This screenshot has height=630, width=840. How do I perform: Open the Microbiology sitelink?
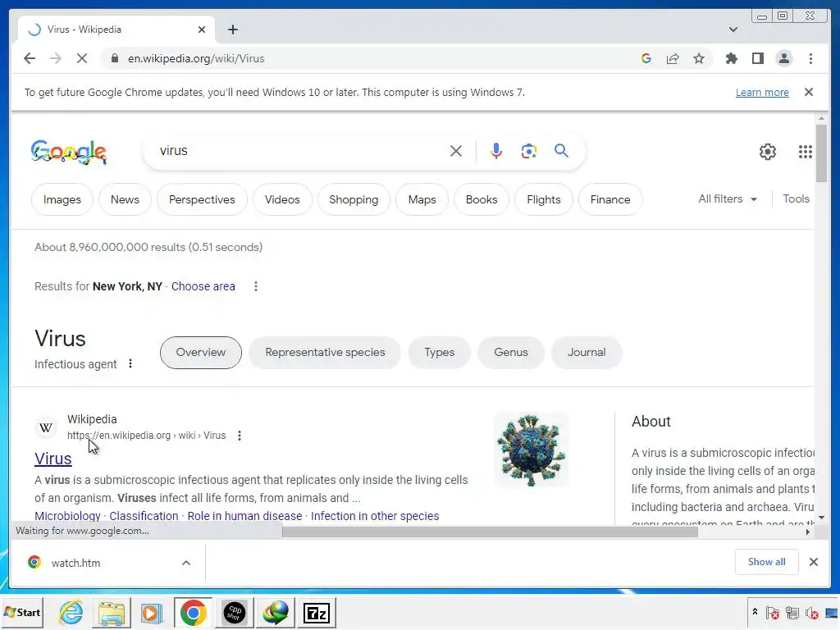(67, 516)
